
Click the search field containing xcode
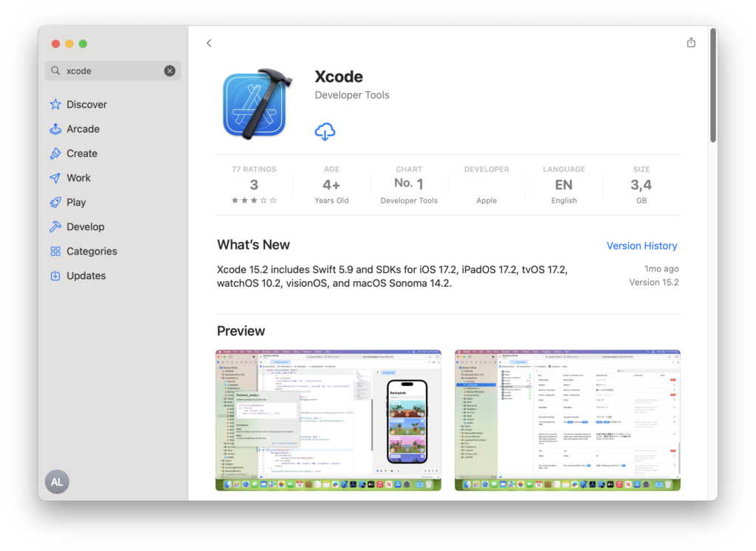[113, 71]
